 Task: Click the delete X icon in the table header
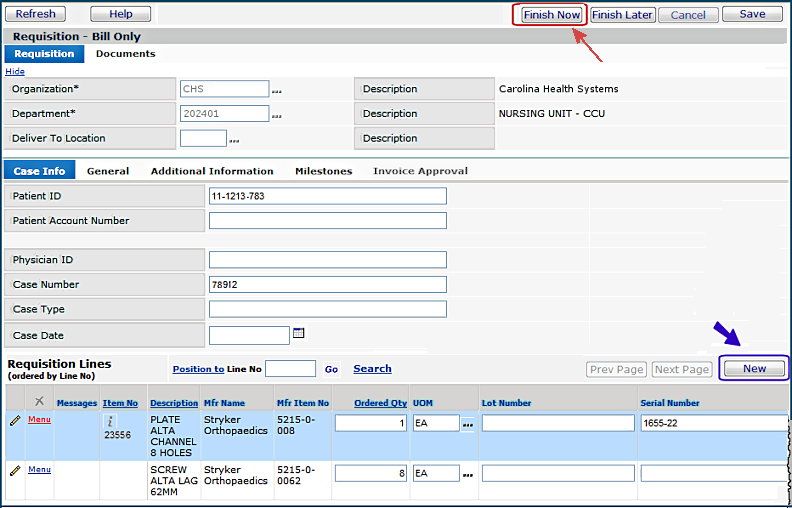point(39,401)
